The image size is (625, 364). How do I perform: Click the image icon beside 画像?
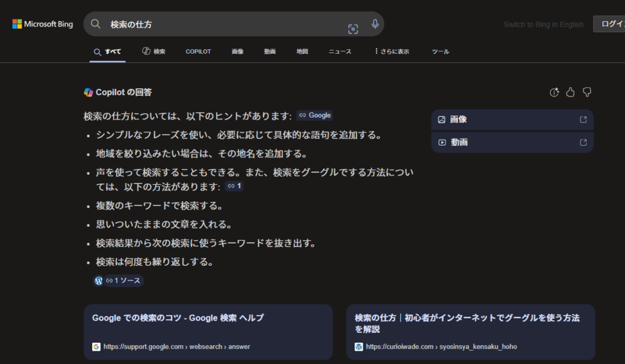[442, 120]
